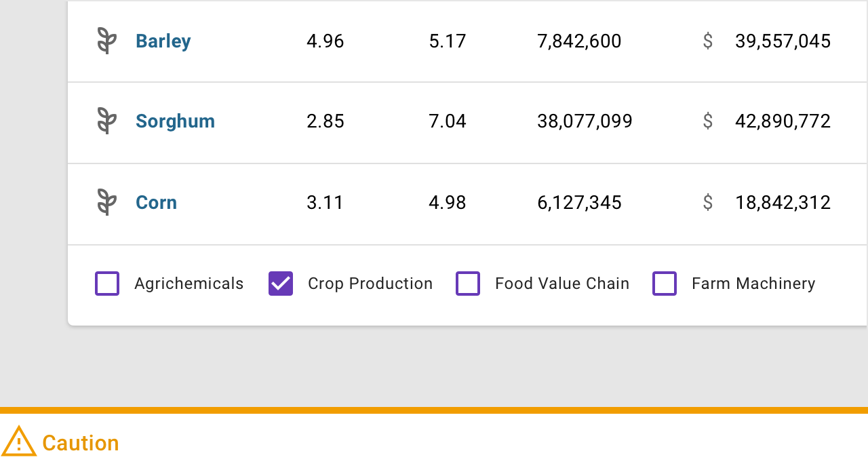Select the 7,842,600 figure in the Barley row
Viewport: 868px width, 468px height.
pos(579,41)
